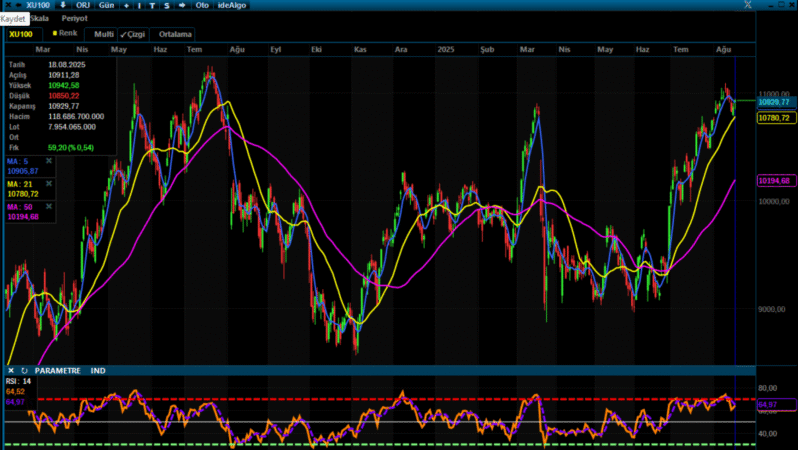This screenshot has width=798, height=450.
Task: Click the 40,00 RSI axis label
Action: 767,434
